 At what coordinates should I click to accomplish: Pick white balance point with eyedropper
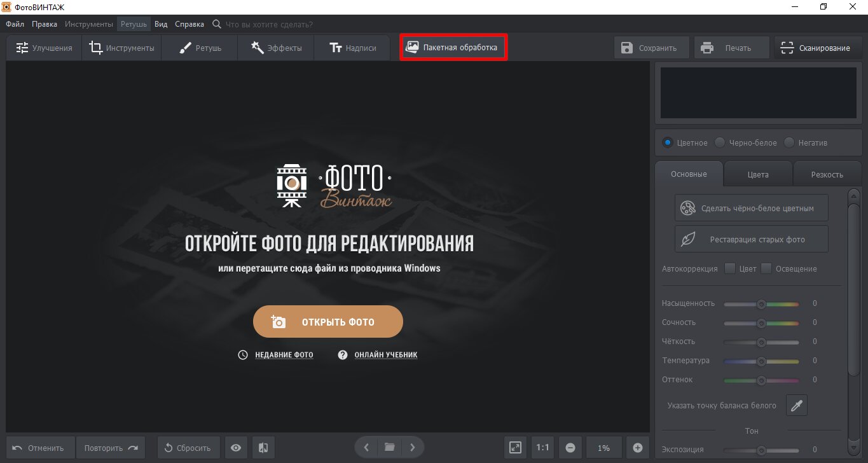pyautogui.click(x=796, y=405)
